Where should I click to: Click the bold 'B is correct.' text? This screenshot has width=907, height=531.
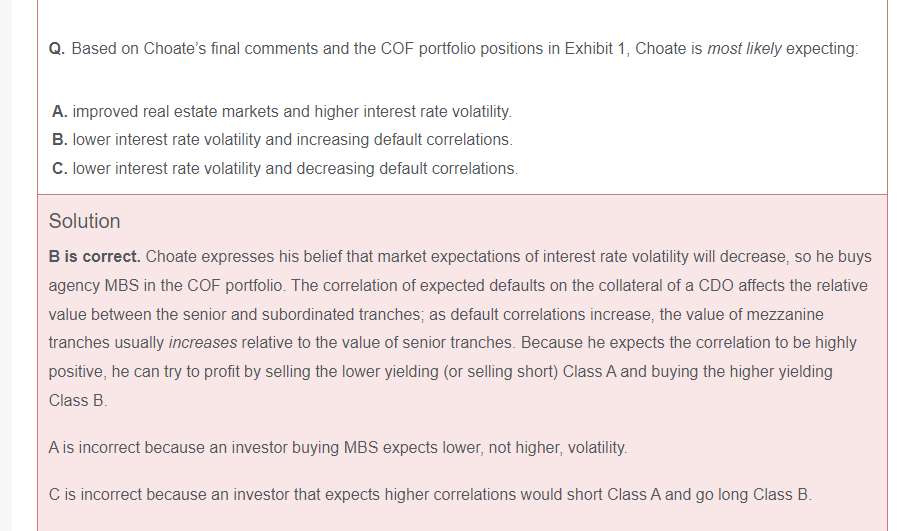tap(95, 256)
